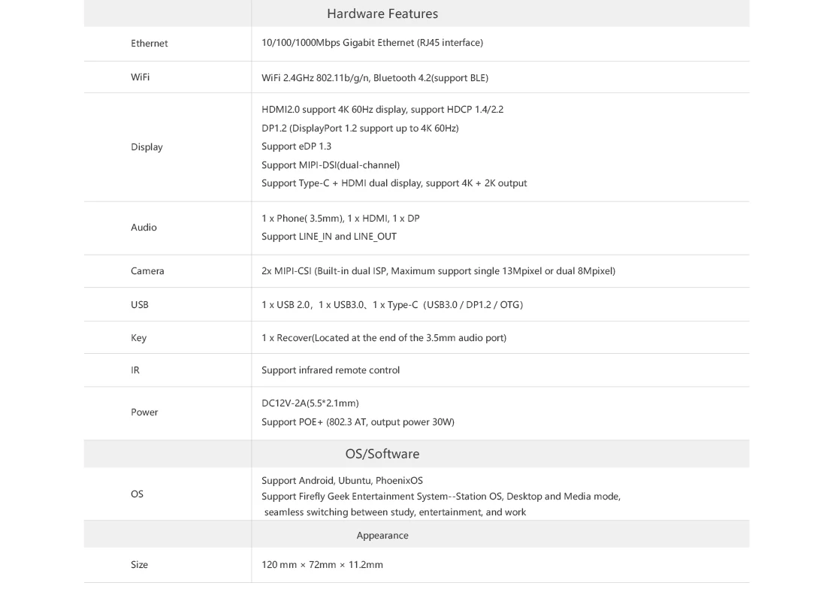Viewport: 840px width, 616px height.
Task: Click the Audio row label
Action: click(144, 228)
